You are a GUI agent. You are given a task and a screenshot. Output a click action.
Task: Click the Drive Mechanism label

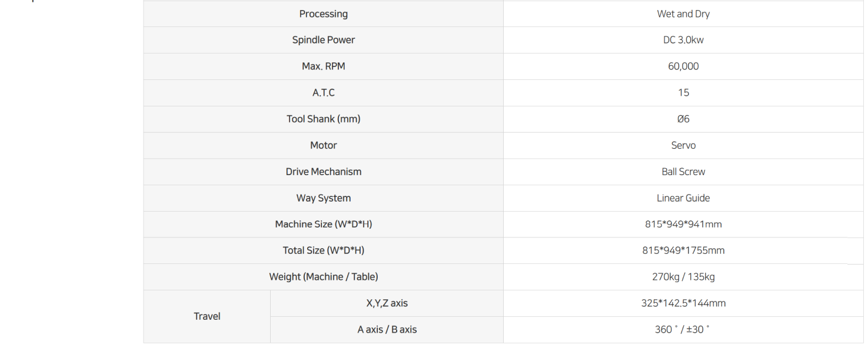coord(323,172)
